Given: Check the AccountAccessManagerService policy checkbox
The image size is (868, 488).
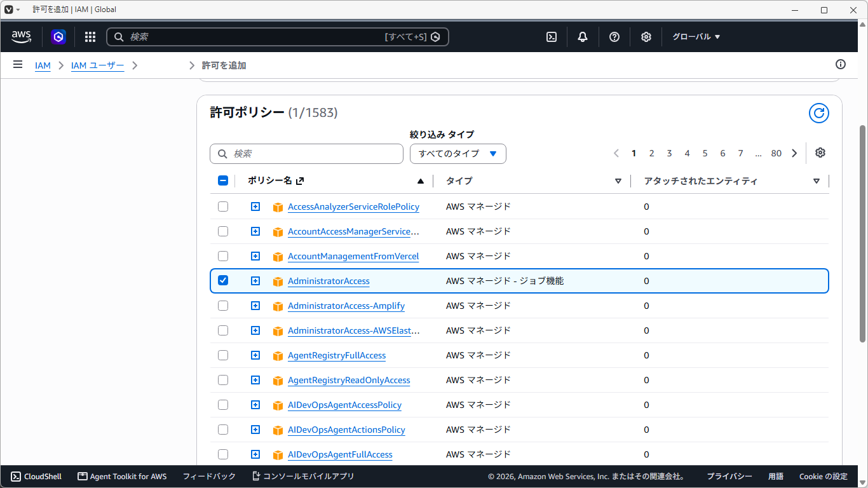Looking at the screenshot, I should (x=223, y=231).
